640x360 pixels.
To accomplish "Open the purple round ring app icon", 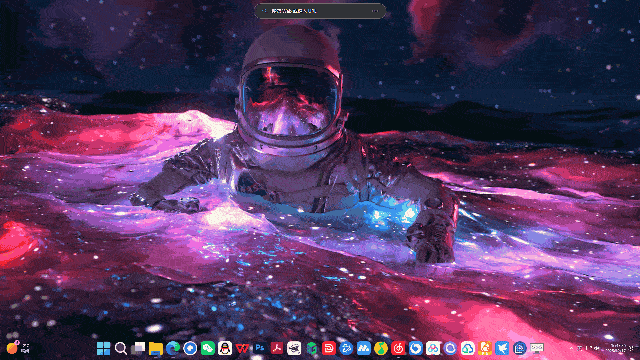I will (450, 348).
